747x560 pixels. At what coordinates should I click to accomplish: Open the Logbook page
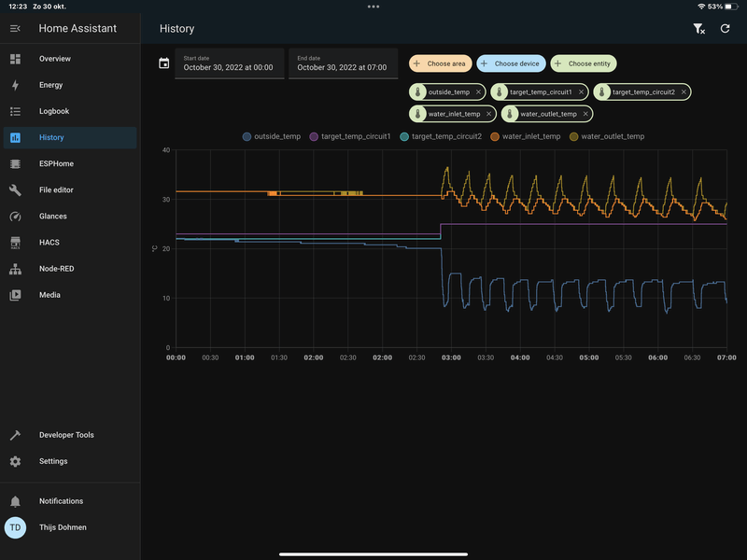pyautogui.click(x=70, y=111)
